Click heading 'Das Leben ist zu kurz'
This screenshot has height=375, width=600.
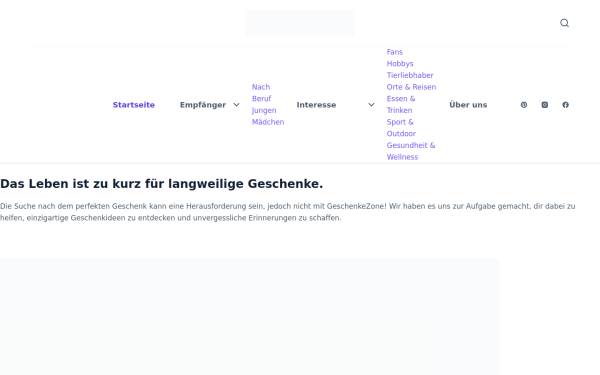tap(161, 184)
